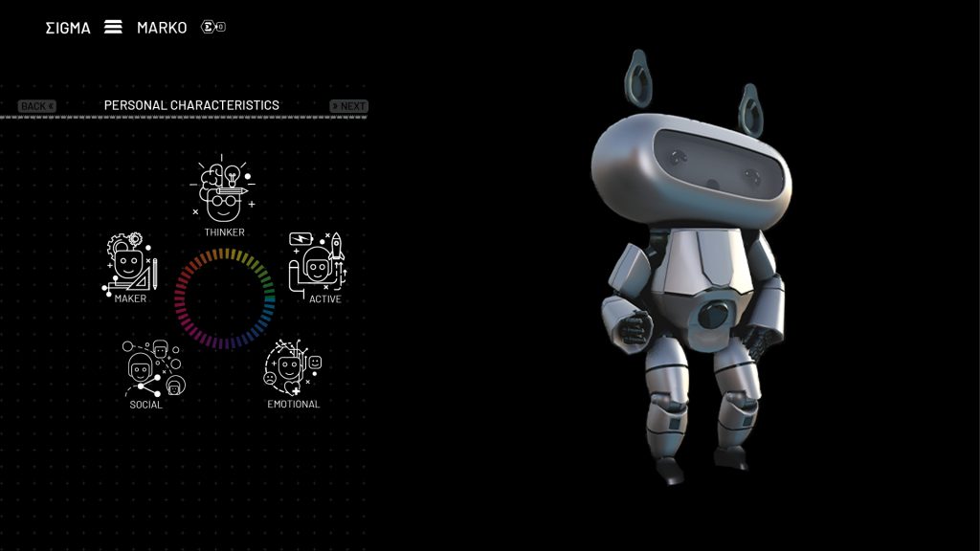Click the ACTIVE label text
The width and height of the screenshot is (980, 551).
click(325, 299)
